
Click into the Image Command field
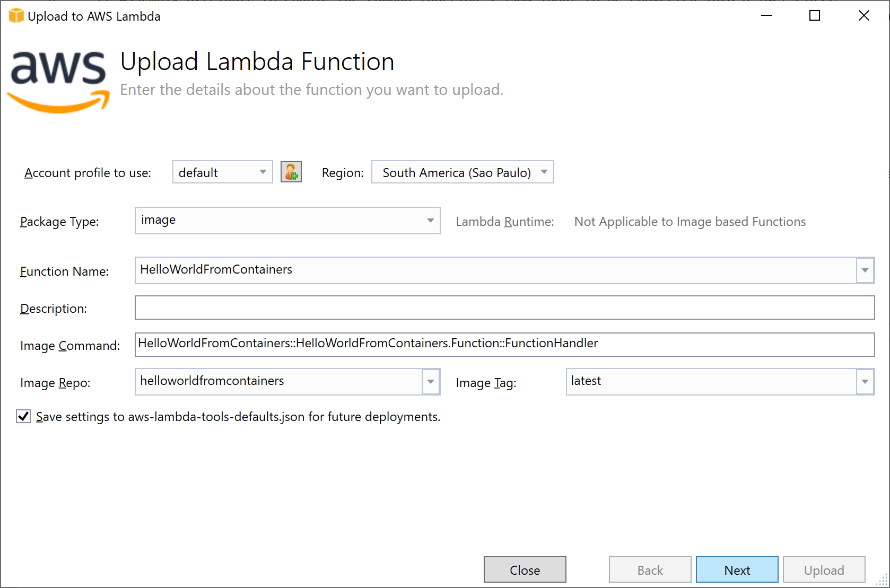pyautogui.click(x=504, y=345)
